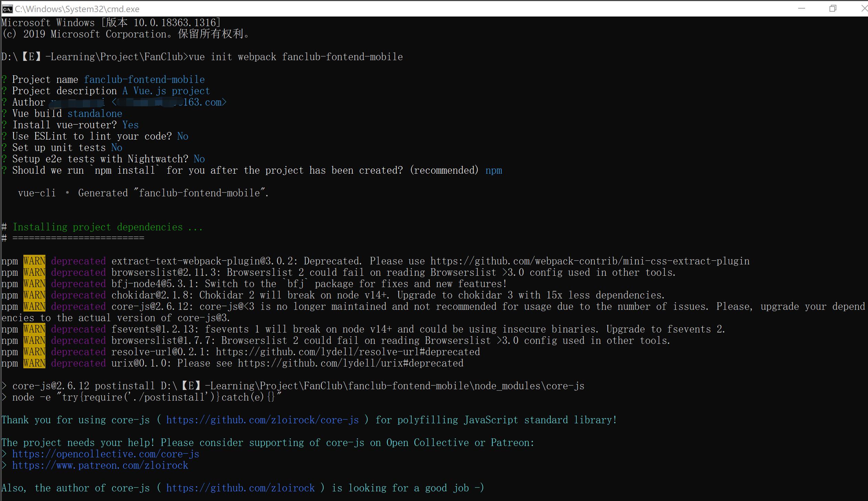Click 'A Vue.js project' description value
Image resolution: width=868 pixels, height=501 pixels.
point(166,91)
